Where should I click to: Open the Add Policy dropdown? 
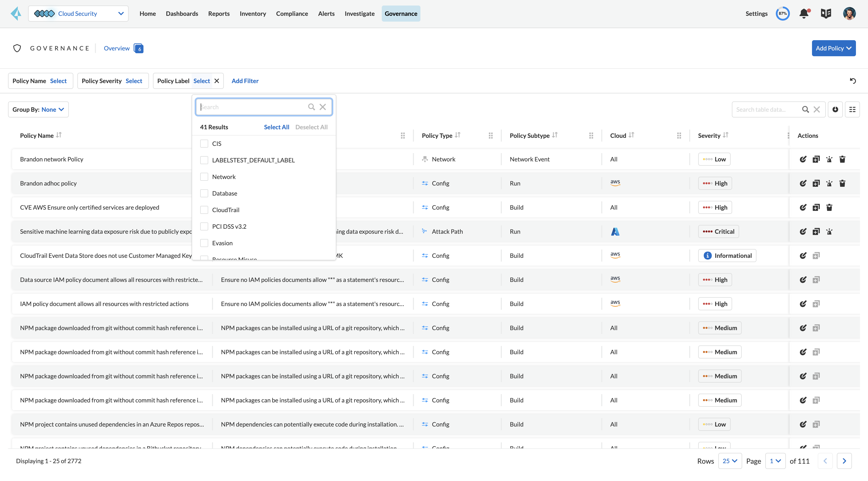click(833, 48)
